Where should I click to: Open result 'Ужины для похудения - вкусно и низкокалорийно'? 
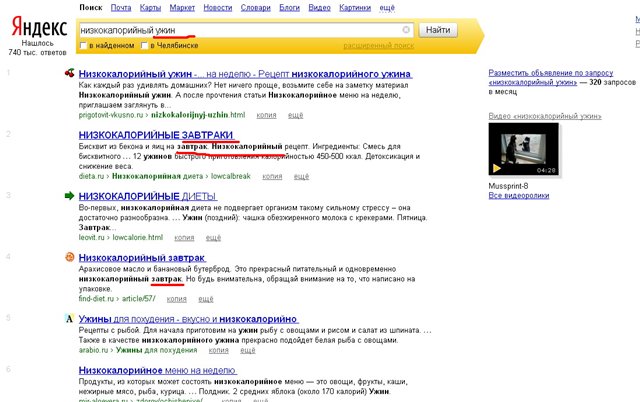[x=188, y=319]
